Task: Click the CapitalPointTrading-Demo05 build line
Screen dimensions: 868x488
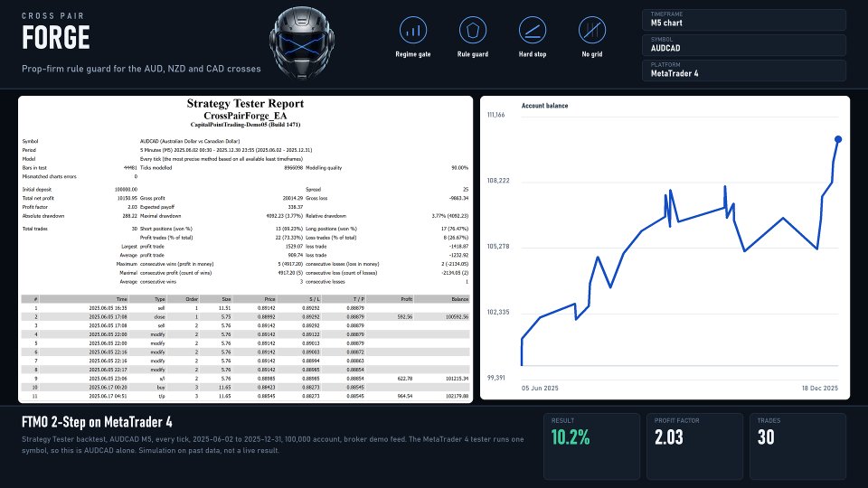Action: (245, 125)
